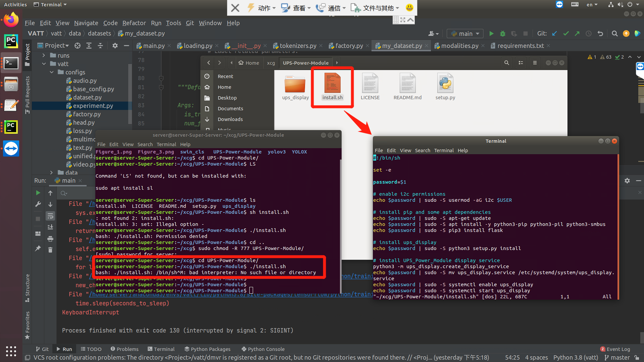Open the Refactor menu
The width and height of the screenshot is (644, 362).
(x=134, y=23)
